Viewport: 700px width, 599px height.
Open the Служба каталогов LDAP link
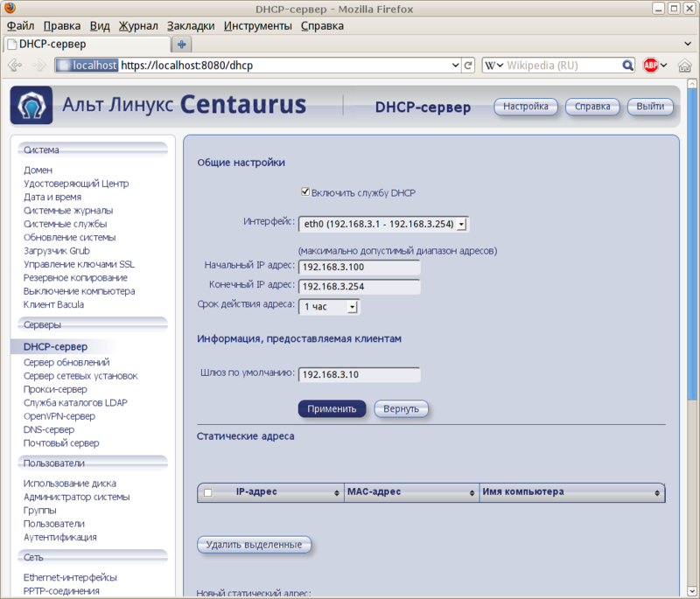click(75, 402)
